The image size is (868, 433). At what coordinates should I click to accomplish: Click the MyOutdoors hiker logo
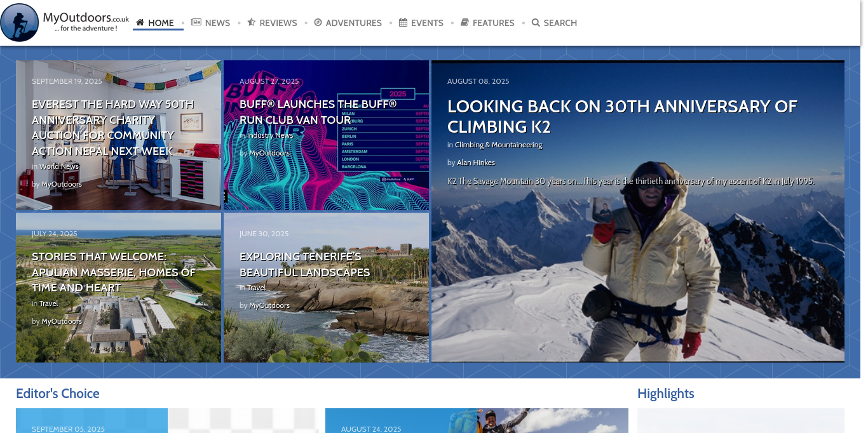[20, 23]
